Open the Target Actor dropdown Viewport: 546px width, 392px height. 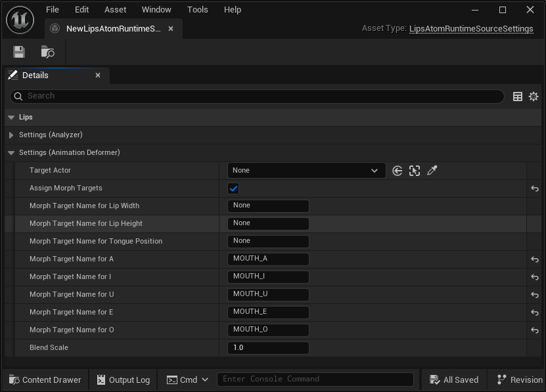coord(306,171)
